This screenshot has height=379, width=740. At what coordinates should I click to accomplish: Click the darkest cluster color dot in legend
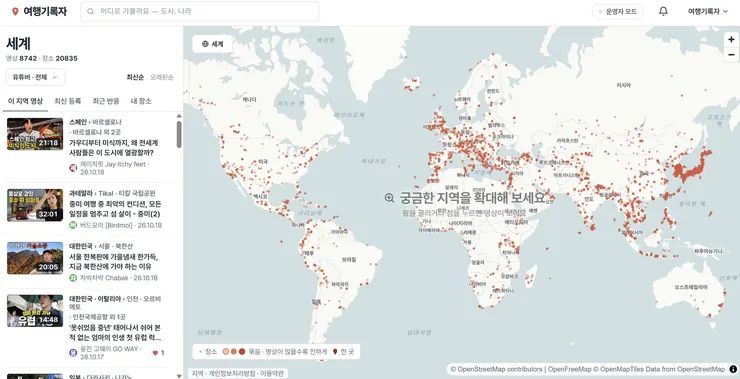coord(242,352)
